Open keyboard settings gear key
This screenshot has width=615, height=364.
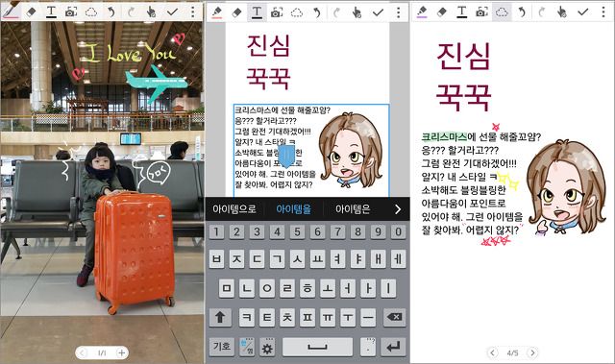click(x=267, y=347)
